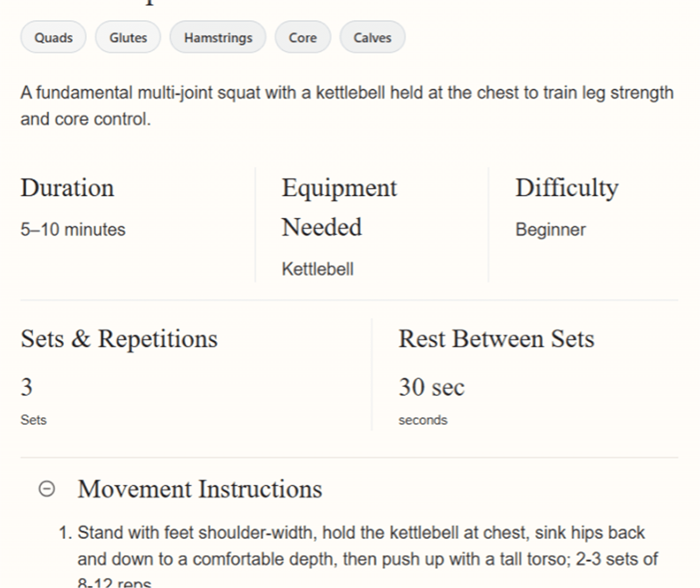Click the Duration heading
Image resolution: width=700 pixels, height=588 pixels.
[67, 188]
